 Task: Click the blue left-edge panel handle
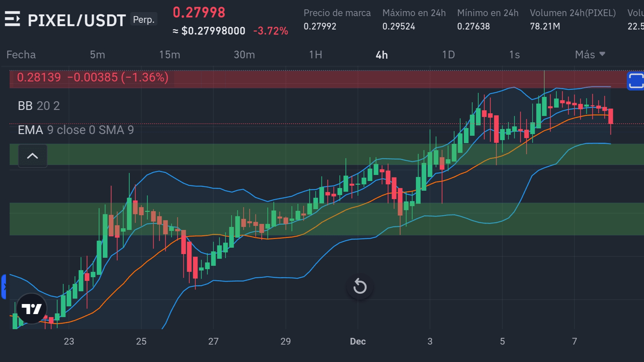(x=4, y=287)
